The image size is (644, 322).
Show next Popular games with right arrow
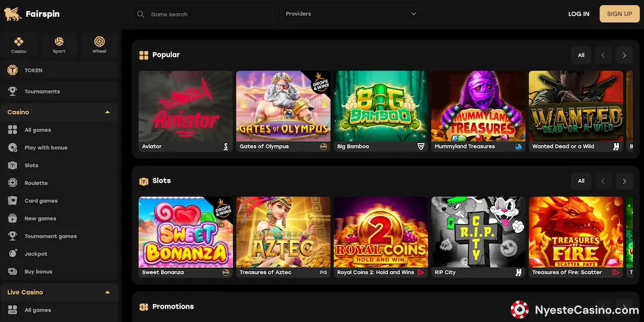(x=624, y=55)
